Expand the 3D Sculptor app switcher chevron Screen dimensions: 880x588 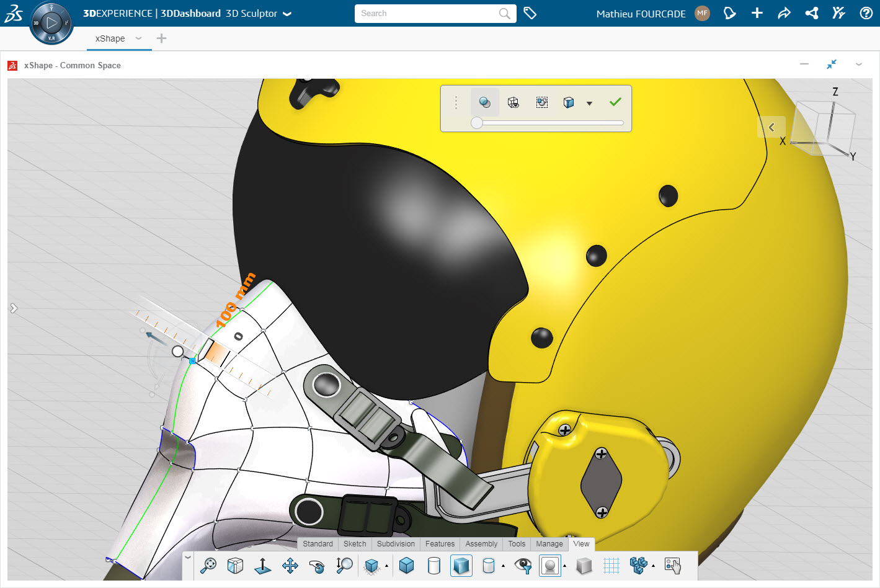point(286,12)
